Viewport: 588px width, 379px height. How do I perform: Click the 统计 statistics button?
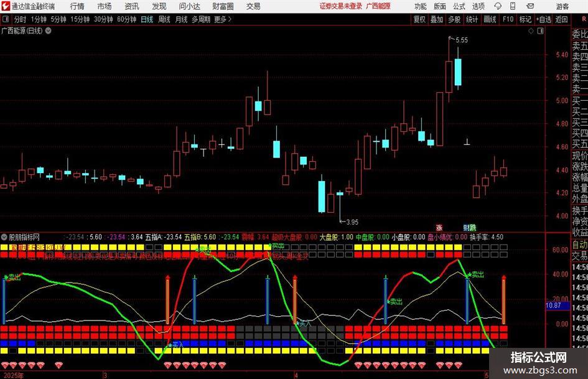(472, 19)
